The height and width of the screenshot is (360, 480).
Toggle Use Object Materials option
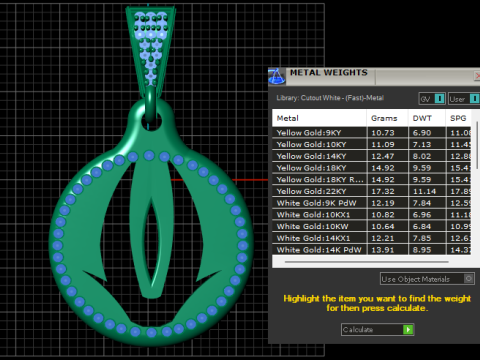click(x=427, y=279)
